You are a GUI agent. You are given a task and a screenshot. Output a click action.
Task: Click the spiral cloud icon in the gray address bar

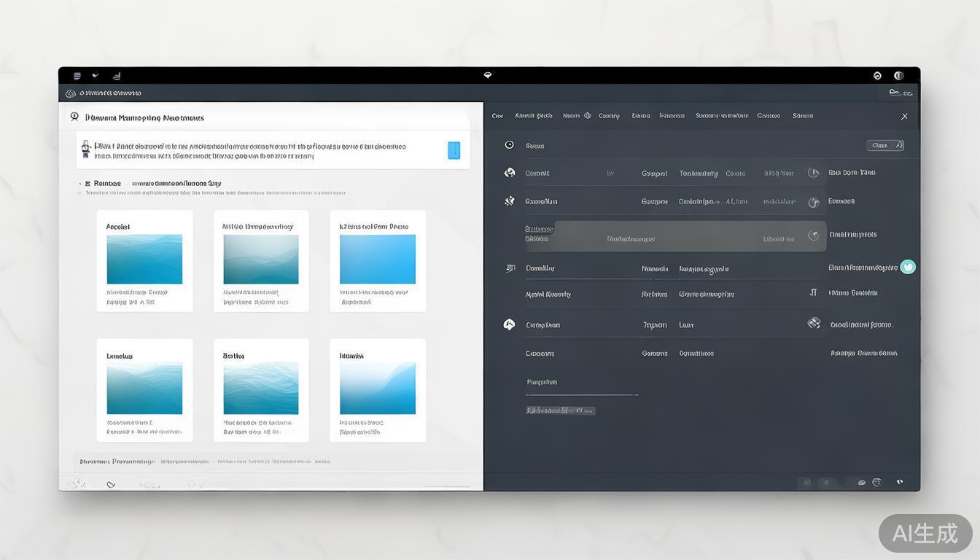point(71,93)
